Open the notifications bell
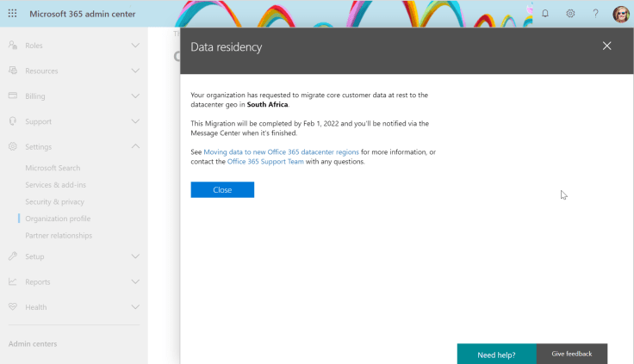634x364 pixels. (545, 14)
